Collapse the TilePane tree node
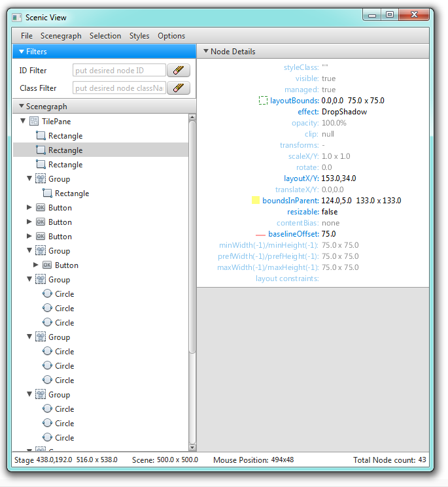Viewport: 448px width, 487px height. (x=23, y=122)
